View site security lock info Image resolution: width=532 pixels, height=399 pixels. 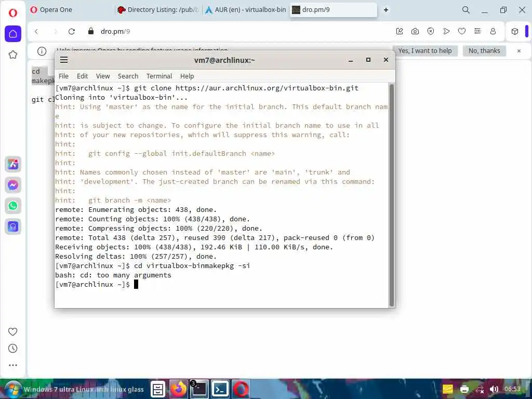pyautogui.click(x=90, y=31)
